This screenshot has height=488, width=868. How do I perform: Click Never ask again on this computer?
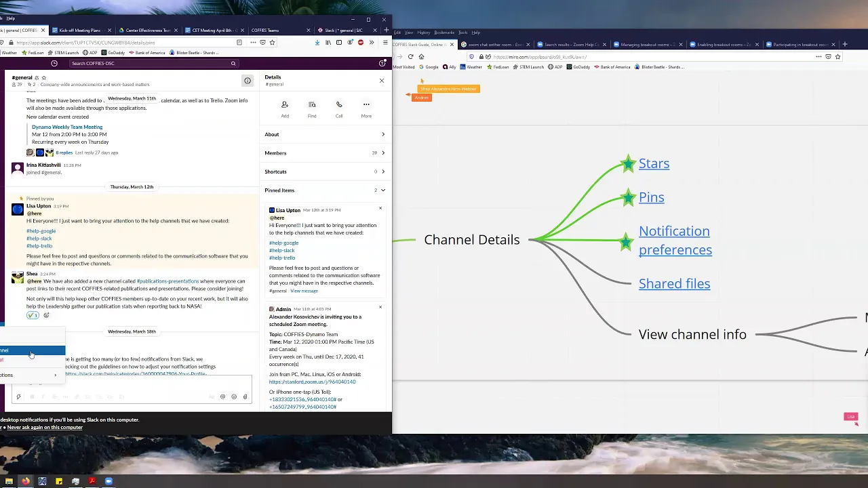45,428
